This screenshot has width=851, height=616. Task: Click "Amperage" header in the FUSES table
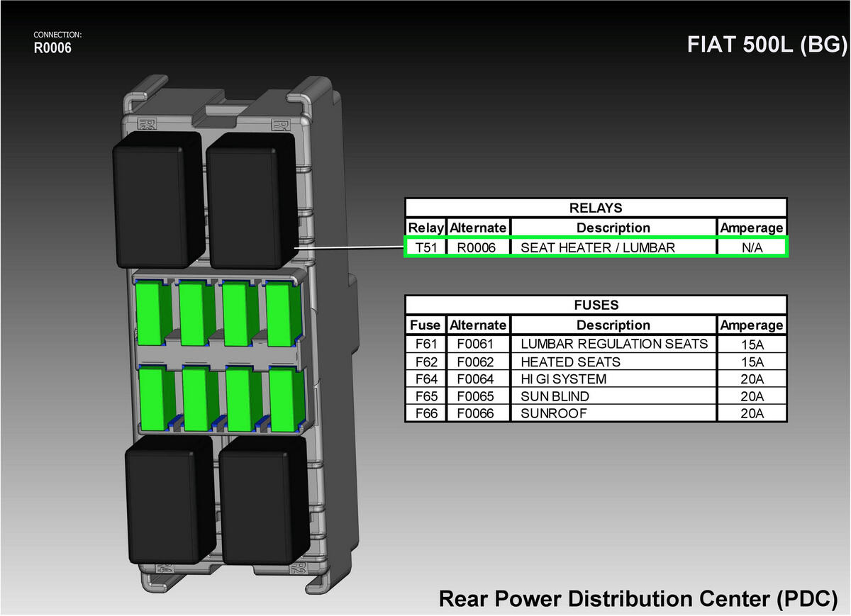pos(752,325)
